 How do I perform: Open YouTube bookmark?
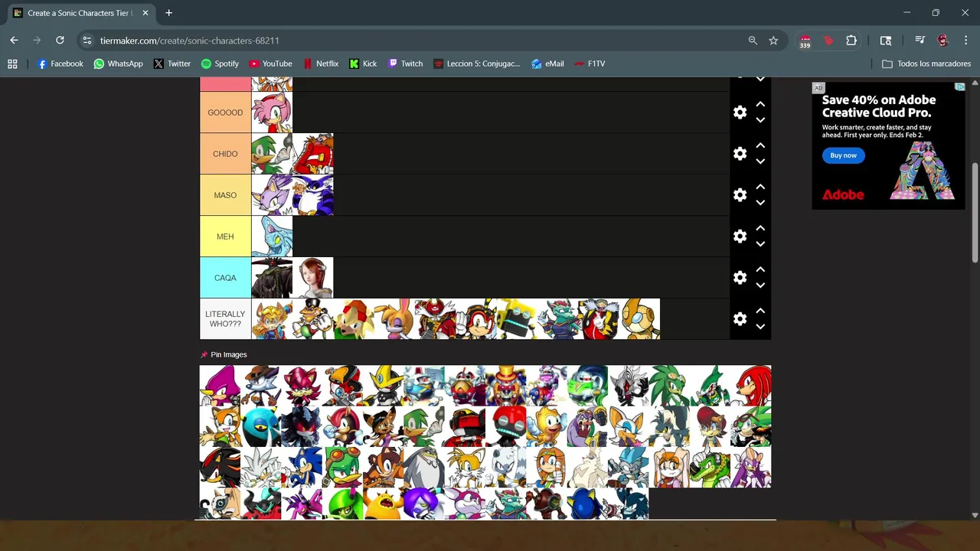coord(270,64)
